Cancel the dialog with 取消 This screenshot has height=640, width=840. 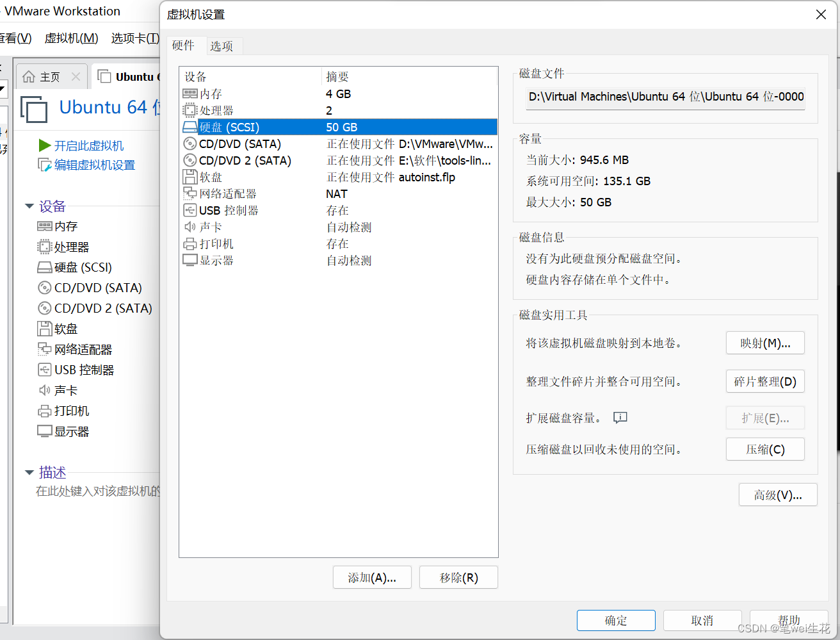coord(702,621)
